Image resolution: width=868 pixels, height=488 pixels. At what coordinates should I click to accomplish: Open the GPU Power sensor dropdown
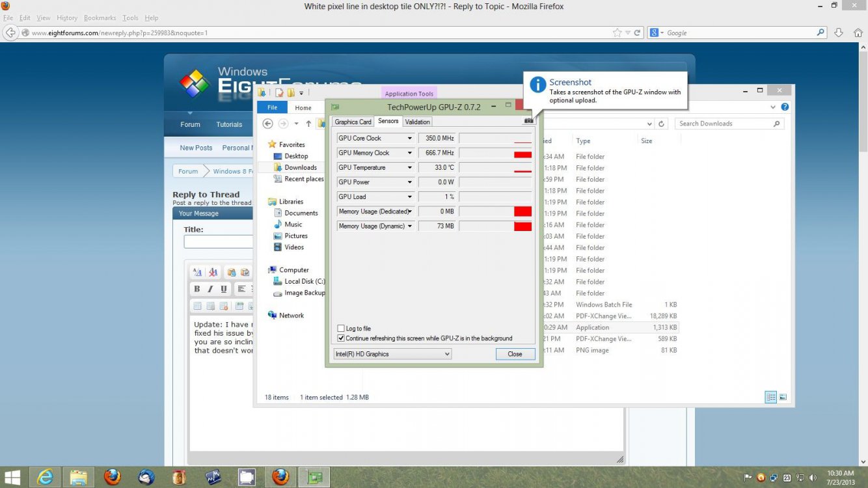[410, 182]
